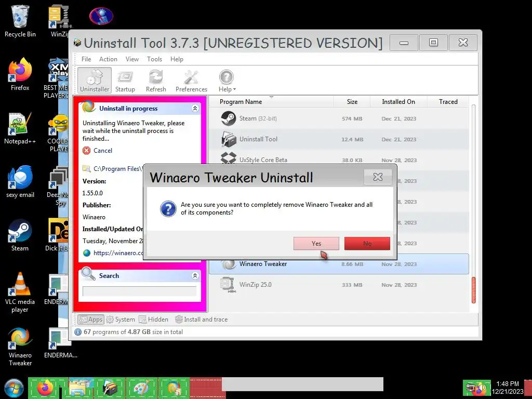Sort list by Size column
Image resolution: width=532 pixels, height=399 pixels.
352,101
